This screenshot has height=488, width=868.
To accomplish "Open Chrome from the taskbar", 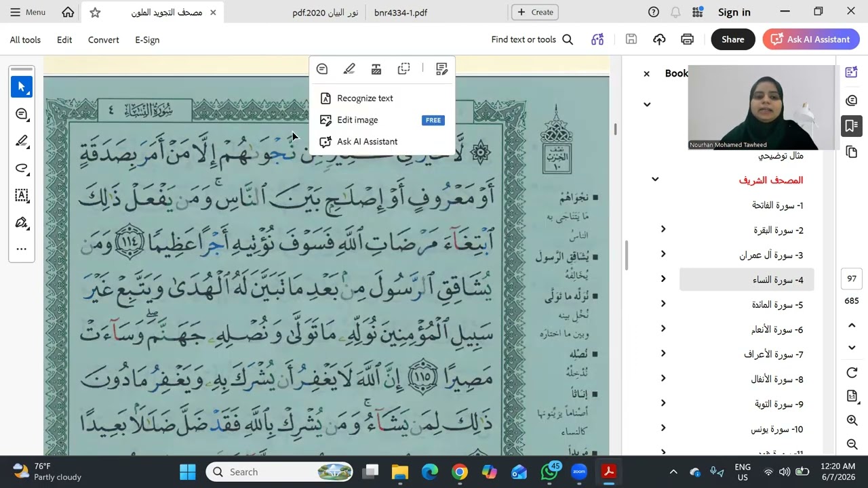I will 460,472.
